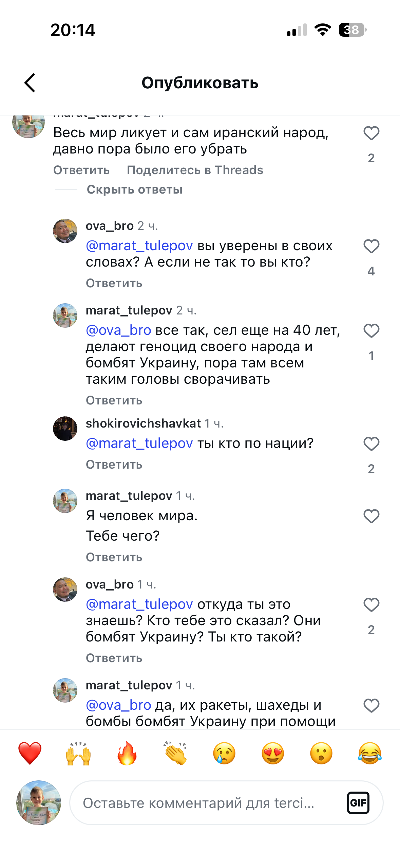Collapse replies with Скрыть ответы
This screenshot has width=400, height=868.
point(135,189)
